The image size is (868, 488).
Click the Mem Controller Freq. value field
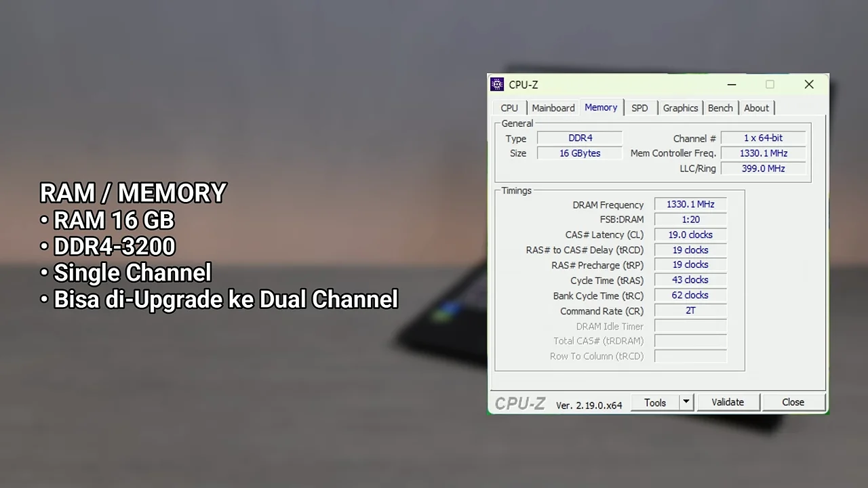[763, 153]
